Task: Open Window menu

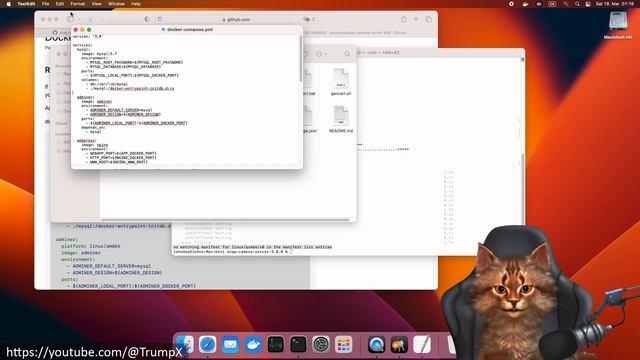Action: click(116, 4)
